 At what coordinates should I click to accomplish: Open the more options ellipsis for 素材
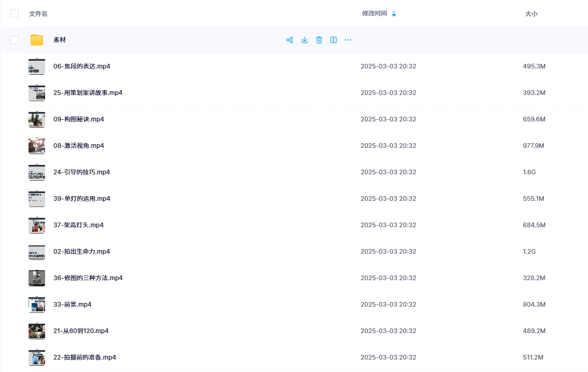click(x=348, y=40)
